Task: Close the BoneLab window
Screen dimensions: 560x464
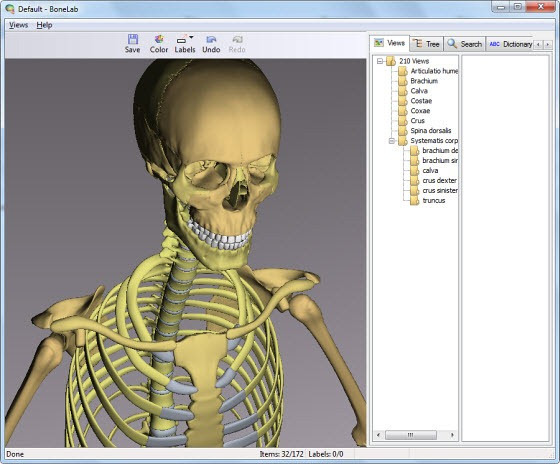Action: click(x=541, y=7)
